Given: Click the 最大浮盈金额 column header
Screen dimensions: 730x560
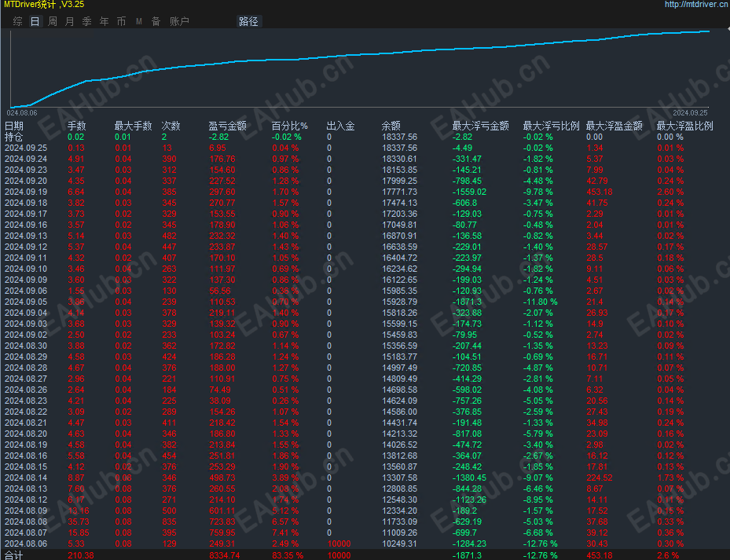Looking at the screenshot, I should pos(614,126).
